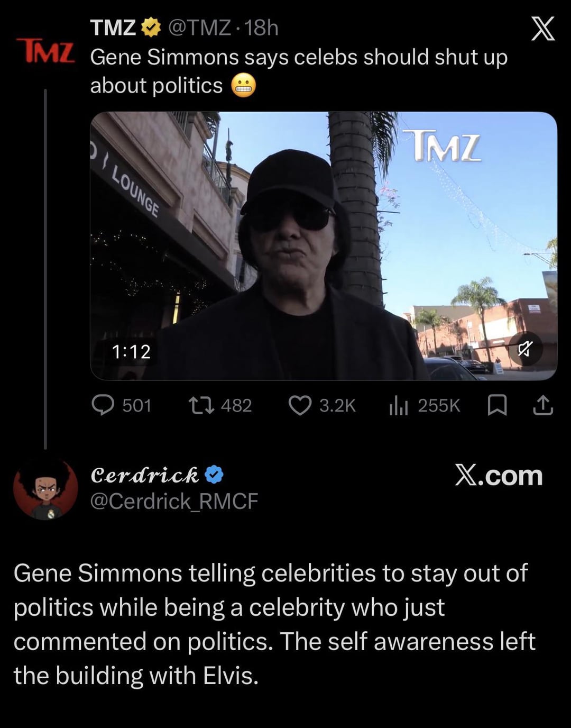571x728 pixels.
Task: Open the view analytics bar icon
Action: 398,406
